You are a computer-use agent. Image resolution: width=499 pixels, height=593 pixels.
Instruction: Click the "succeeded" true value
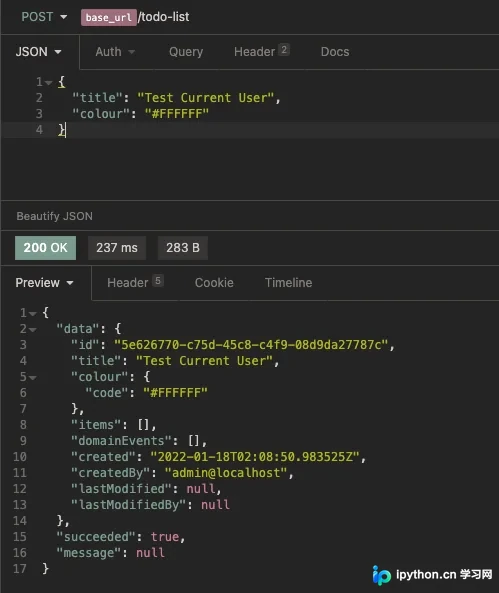165,537
